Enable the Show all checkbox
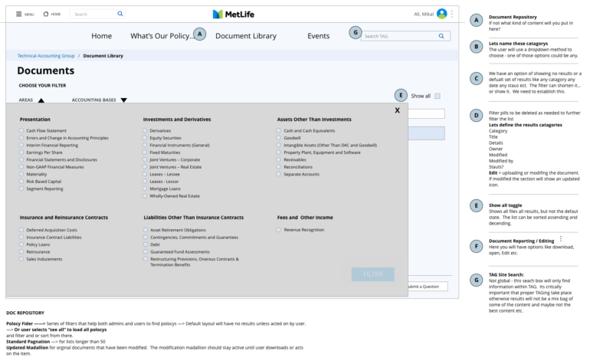 (x=438, y=96)
